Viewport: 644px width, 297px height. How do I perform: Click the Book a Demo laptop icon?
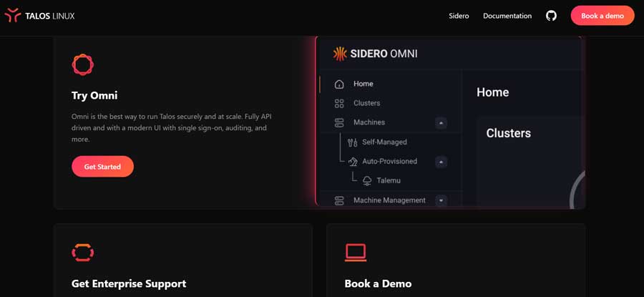(356, 252)
